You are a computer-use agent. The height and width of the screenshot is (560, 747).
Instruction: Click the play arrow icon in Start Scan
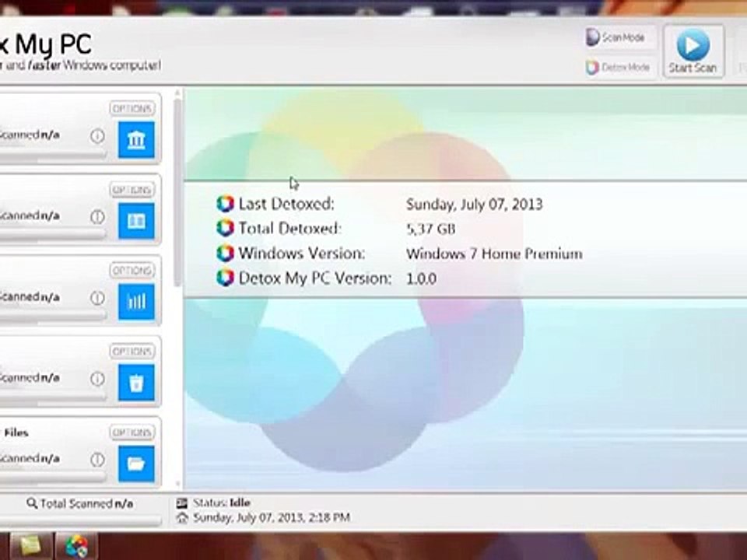pos(693,44)
